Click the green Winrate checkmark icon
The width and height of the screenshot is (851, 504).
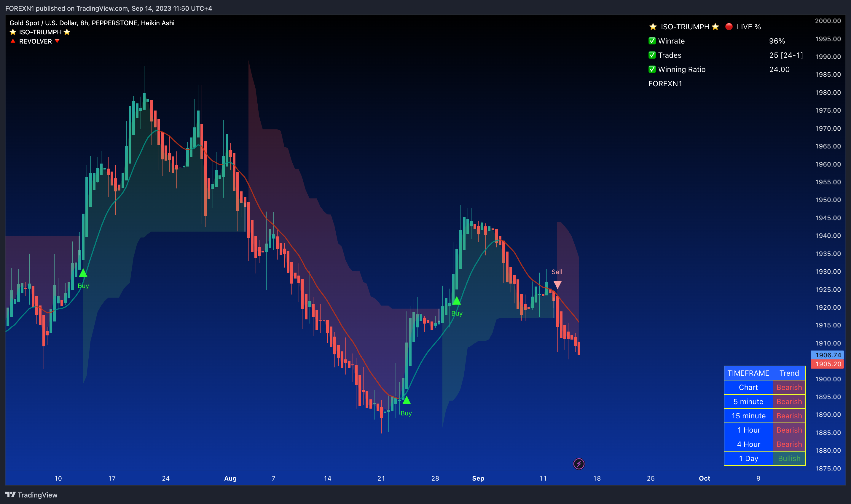tap(652, 41)
